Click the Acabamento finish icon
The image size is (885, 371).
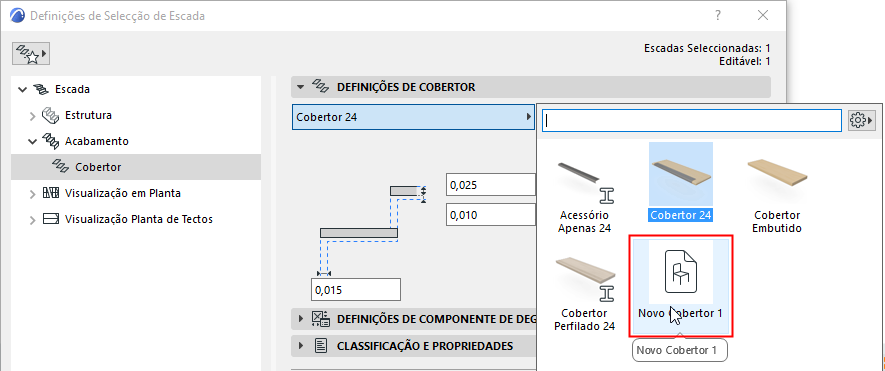[x=51, y=141]
